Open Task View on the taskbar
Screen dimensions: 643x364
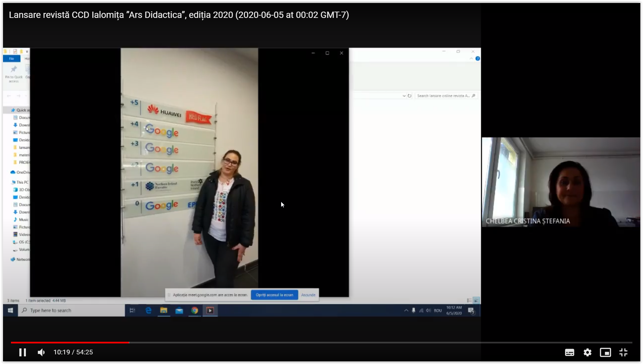pos(132,310)
